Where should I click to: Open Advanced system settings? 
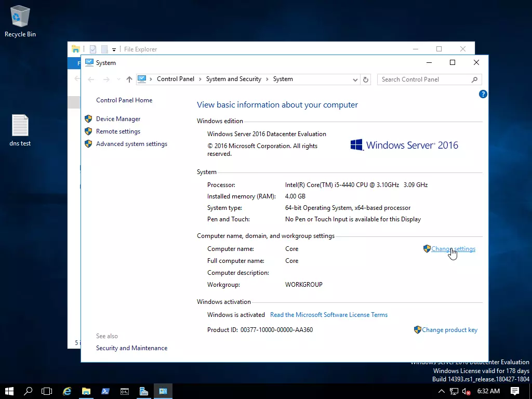tap(131, 144)
